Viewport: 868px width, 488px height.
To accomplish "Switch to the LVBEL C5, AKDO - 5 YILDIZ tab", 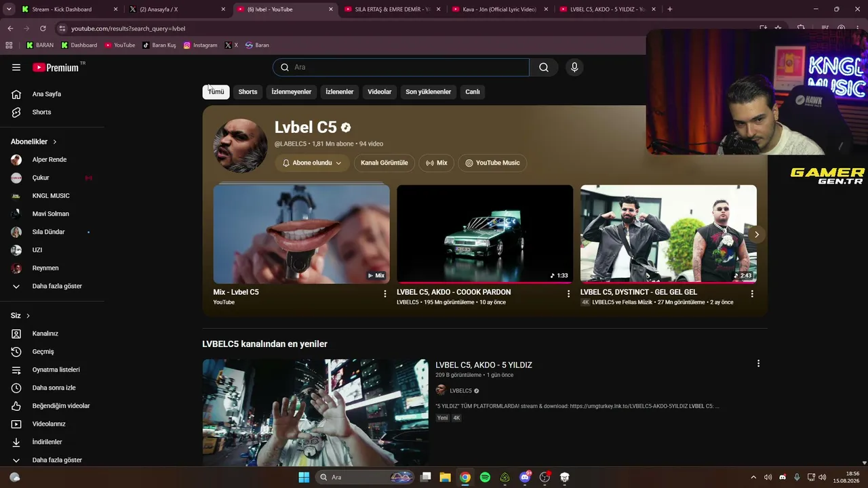I will 608,9.
